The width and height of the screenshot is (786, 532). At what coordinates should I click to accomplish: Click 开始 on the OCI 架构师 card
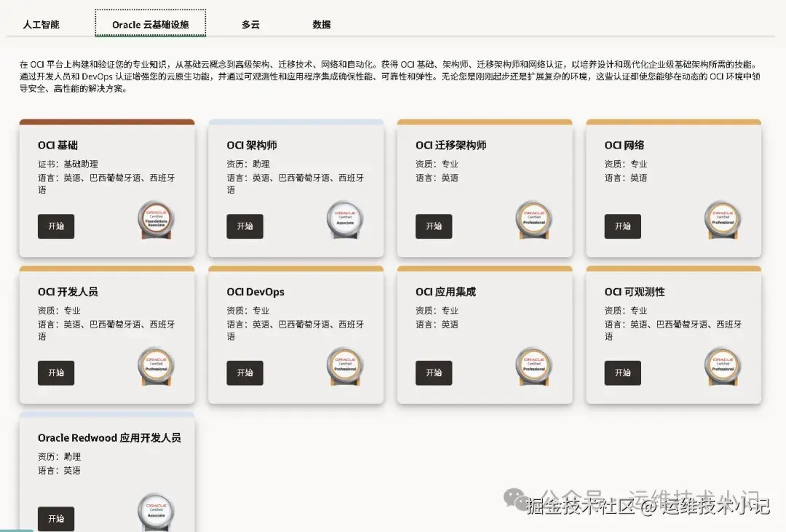tap(245, 226)
